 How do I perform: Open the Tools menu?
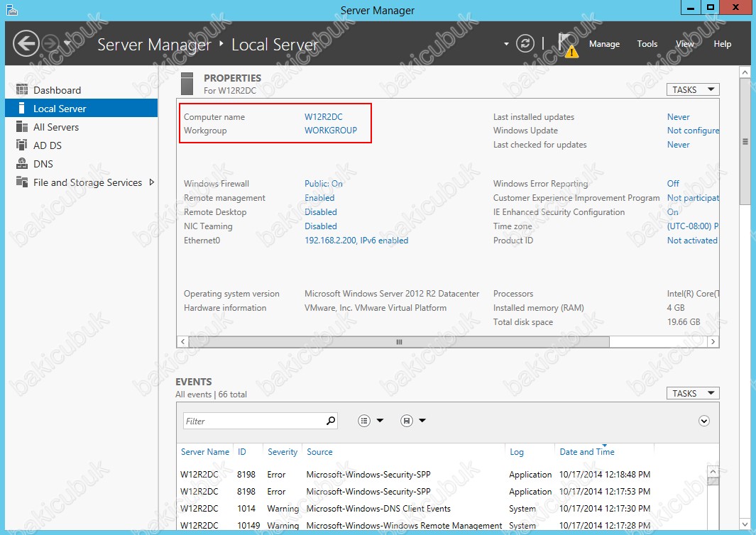(647, 44)
